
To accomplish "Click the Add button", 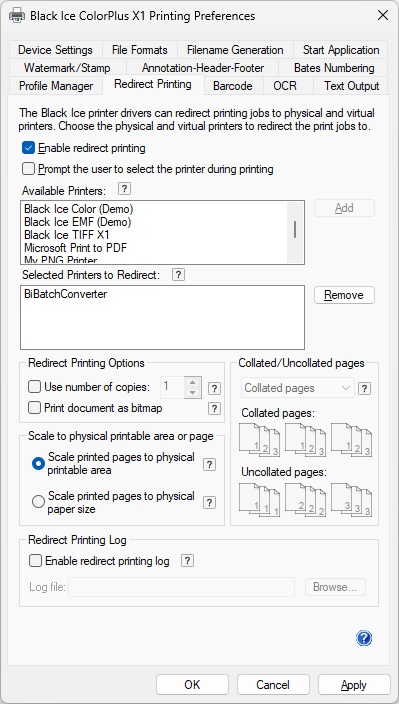I will tap(344, 208).
